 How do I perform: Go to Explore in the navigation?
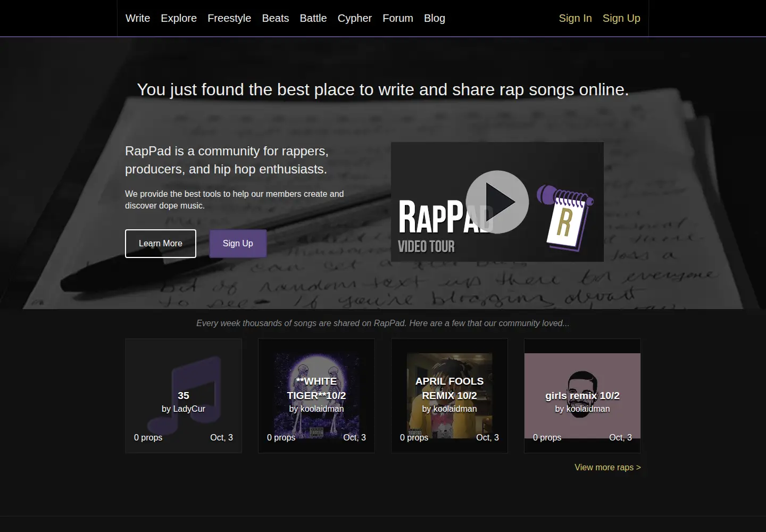[x=179, y=18]
